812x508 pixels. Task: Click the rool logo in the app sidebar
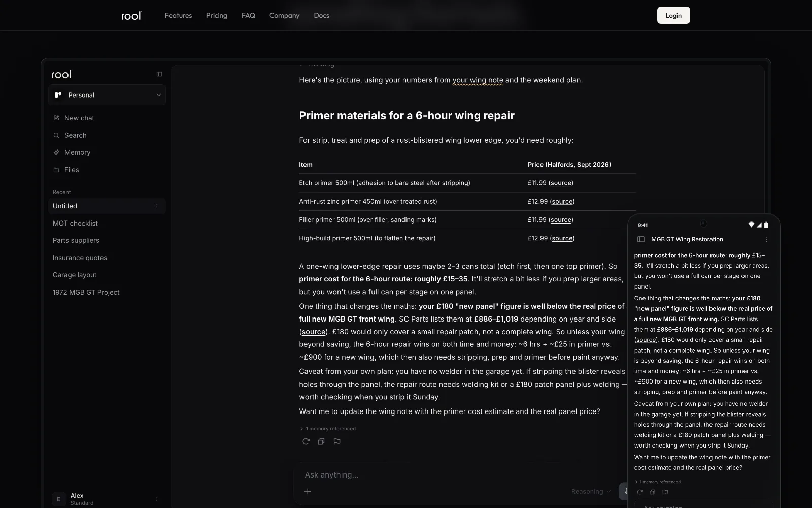(62, 74)
